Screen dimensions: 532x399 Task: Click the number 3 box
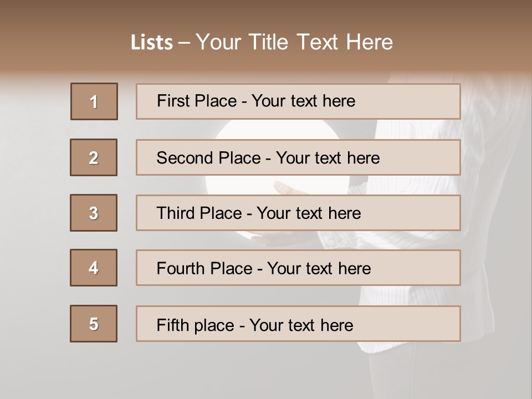coord(94,213)
